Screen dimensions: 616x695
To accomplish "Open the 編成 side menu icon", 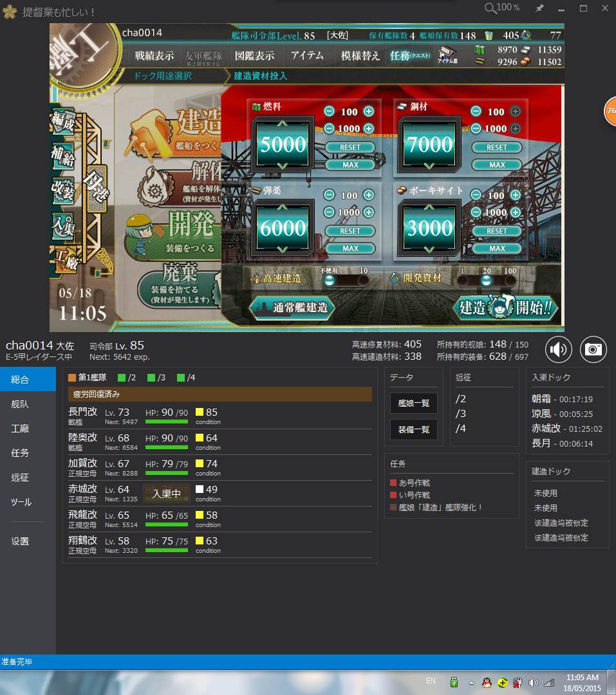I will pyautogui.click(x=63, y=121).
